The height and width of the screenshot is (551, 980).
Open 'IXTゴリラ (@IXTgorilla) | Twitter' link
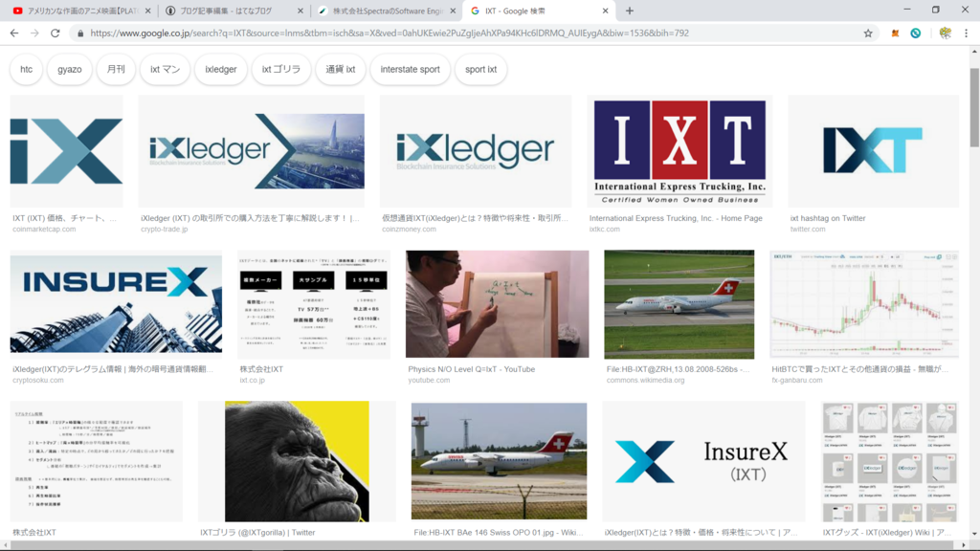[x=257, y=532]
